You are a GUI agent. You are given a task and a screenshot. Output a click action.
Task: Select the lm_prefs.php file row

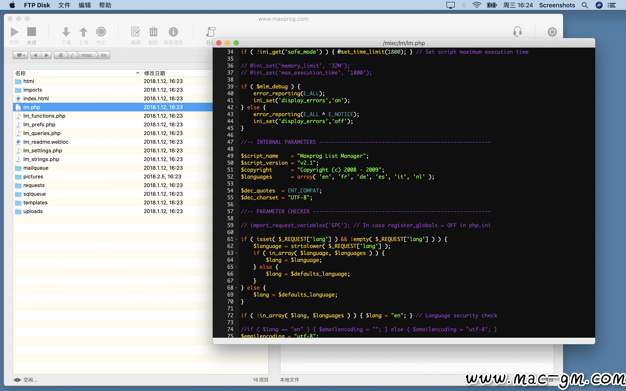pos(113,125)
